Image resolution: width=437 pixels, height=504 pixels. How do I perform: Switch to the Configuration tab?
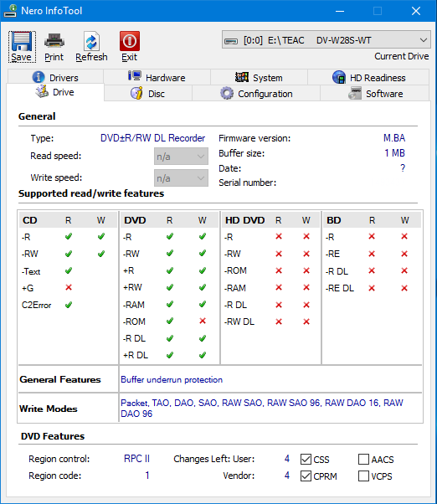(x=256, y=94)
